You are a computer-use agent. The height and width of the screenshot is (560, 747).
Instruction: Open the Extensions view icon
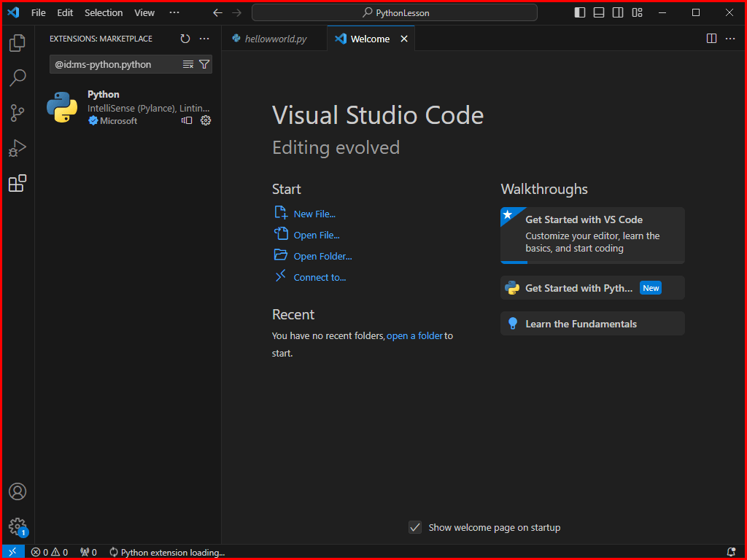(18, 183)
